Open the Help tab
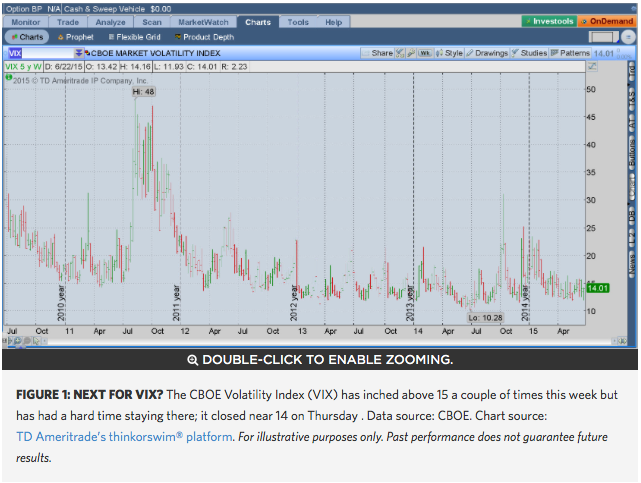 click(x=334, y=22)
